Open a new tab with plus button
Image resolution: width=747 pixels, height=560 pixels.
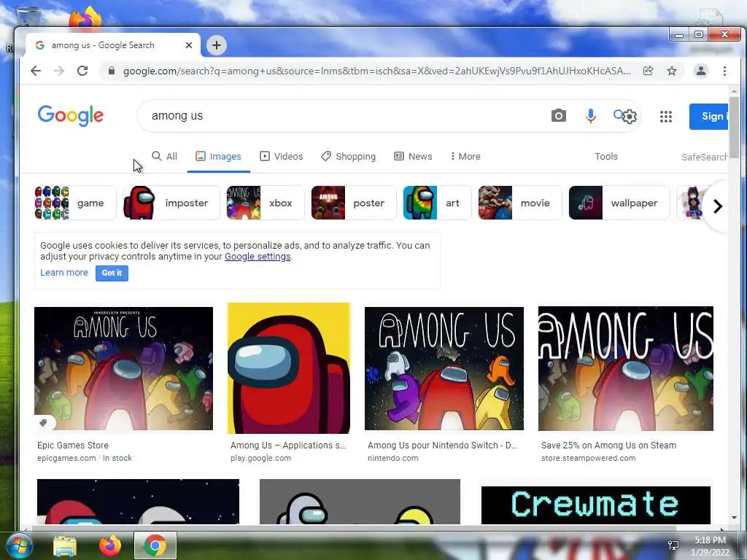(217, 45)
